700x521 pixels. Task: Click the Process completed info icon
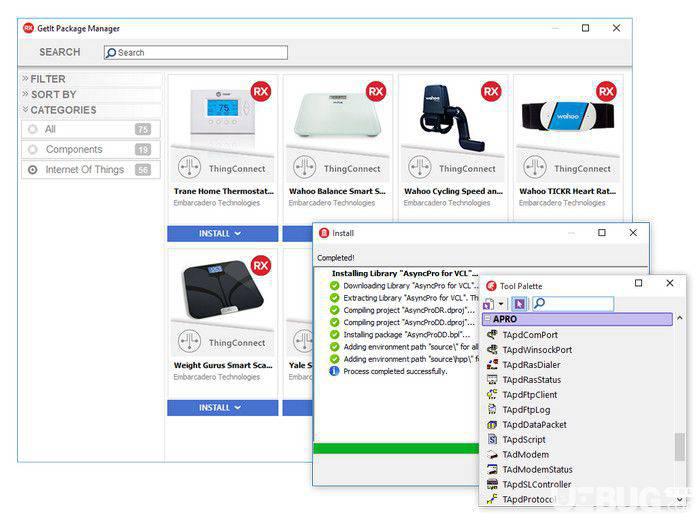(x=334, y=371)
